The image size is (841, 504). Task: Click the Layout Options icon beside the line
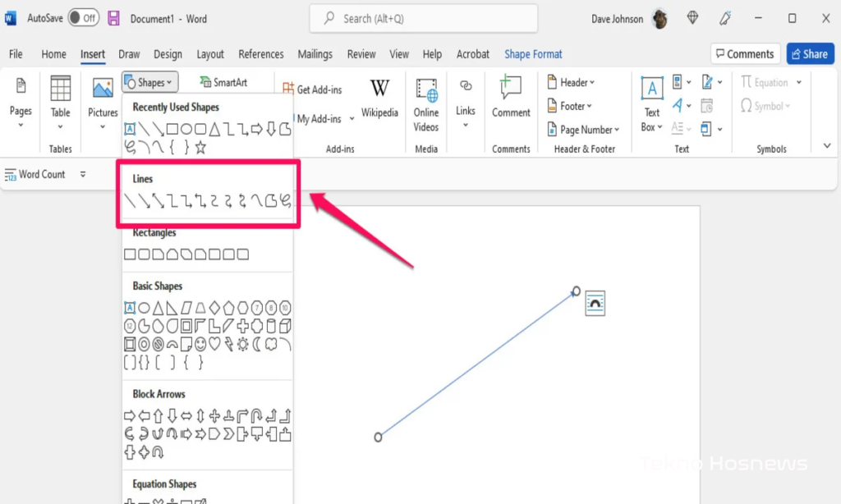[x=595, y=304]
